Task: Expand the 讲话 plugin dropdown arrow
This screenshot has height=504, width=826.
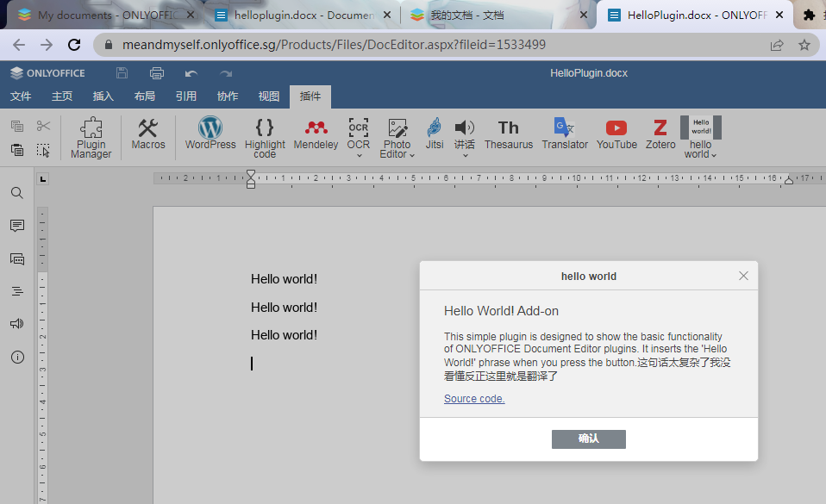Action: pyautogui.click(x=466, y=155)
